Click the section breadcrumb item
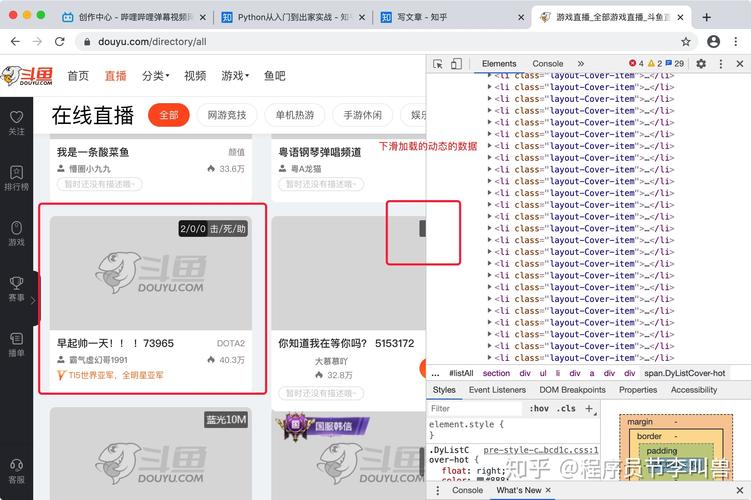Screen dimensions: 751x500 [496, 374]
